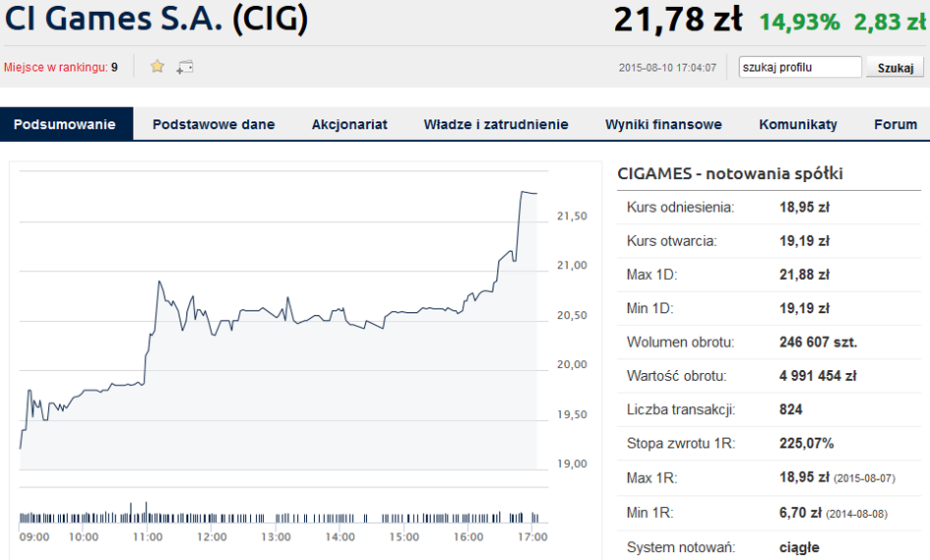Viewport: 930px width, 560px height.
Task: View the Wyniki finansowe tab
Action: [663, 124]
